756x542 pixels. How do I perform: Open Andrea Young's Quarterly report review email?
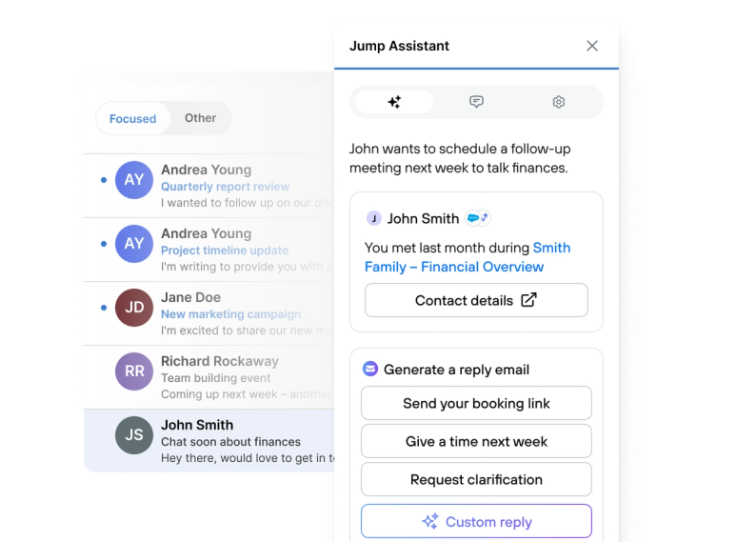tap(209, 186)
